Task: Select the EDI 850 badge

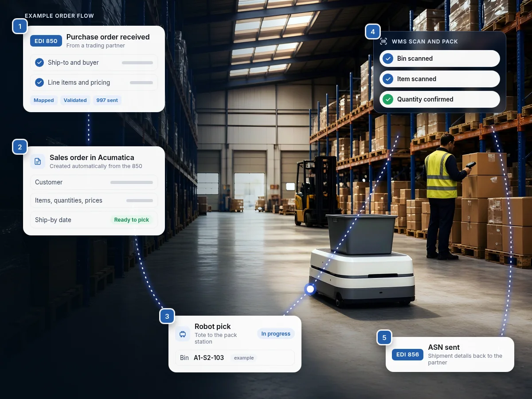Action: pos(46,41)
